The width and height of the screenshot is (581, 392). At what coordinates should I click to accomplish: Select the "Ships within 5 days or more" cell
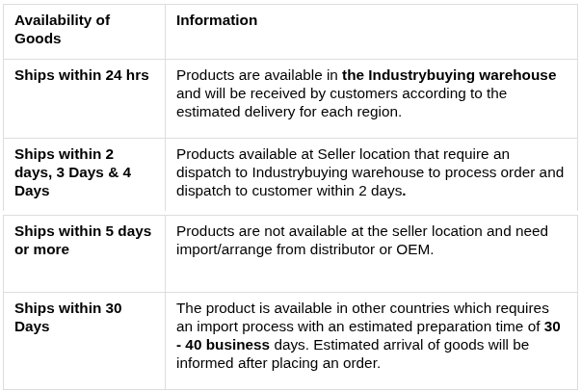(x=83, y=240)
